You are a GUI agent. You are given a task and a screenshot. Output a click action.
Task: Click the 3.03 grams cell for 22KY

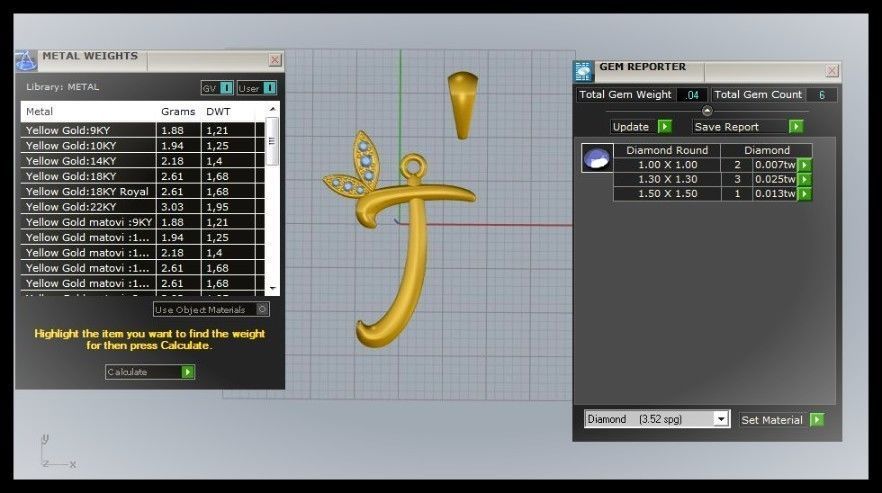(178, 207)
